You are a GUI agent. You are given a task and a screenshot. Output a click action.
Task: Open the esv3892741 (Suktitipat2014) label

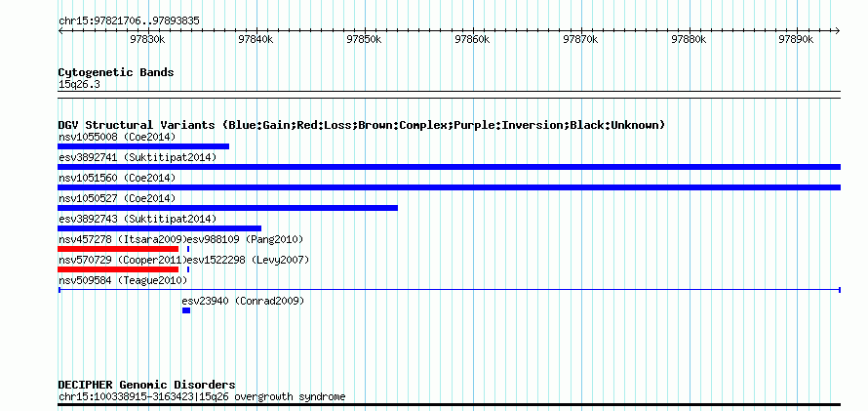(x=138, y=157)
